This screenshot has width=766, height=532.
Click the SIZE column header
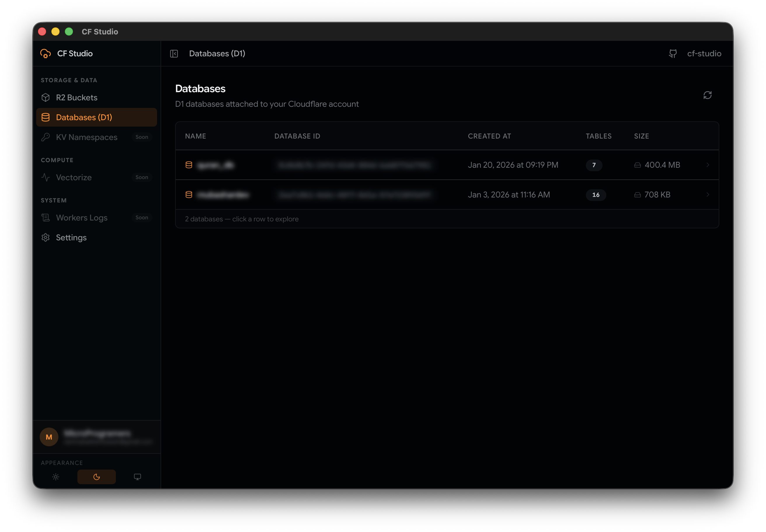(642, 136)
